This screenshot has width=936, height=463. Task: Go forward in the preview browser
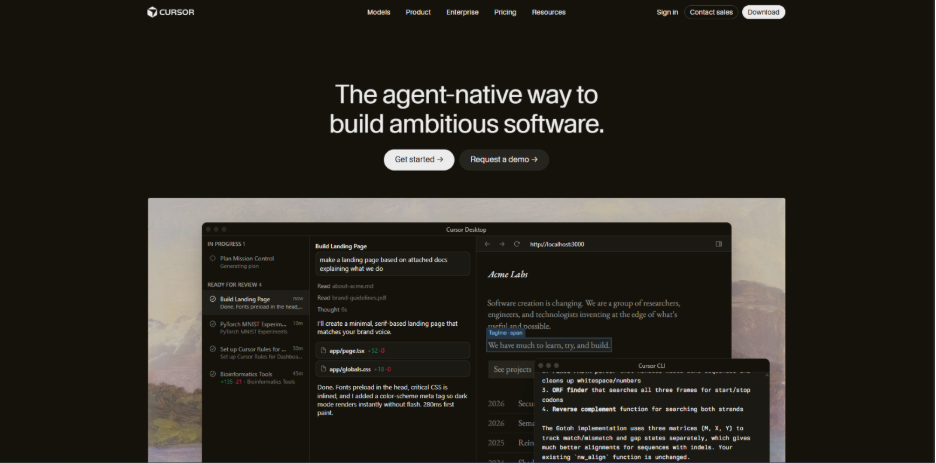click(501, 244)
